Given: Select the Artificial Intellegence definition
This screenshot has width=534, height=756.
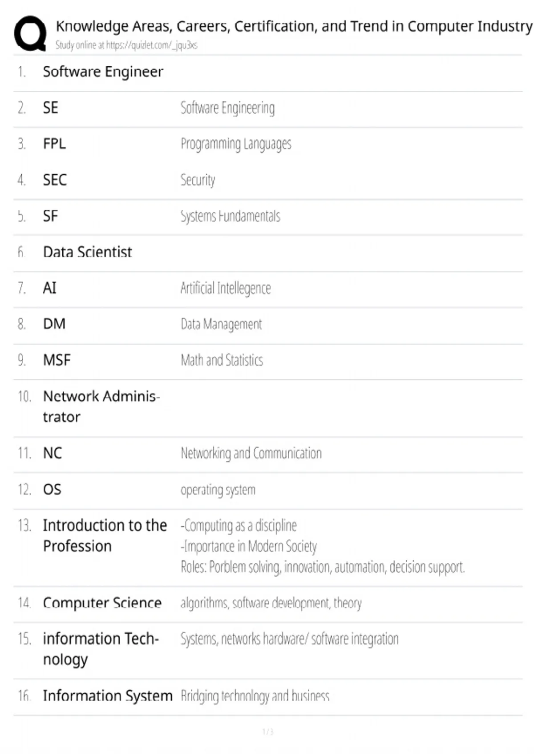Looking at the screenshot, I should [226, 288].
